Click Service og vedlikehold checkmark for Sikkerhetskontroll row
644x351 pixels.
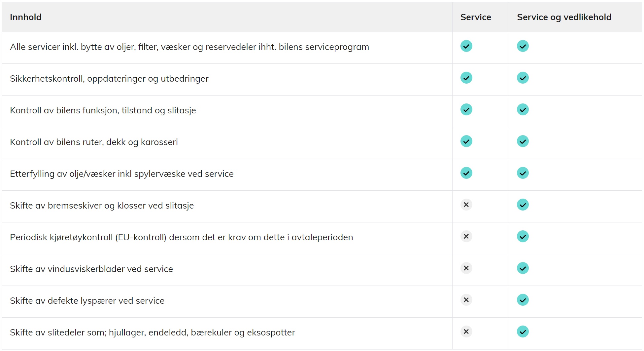[523, 78]
